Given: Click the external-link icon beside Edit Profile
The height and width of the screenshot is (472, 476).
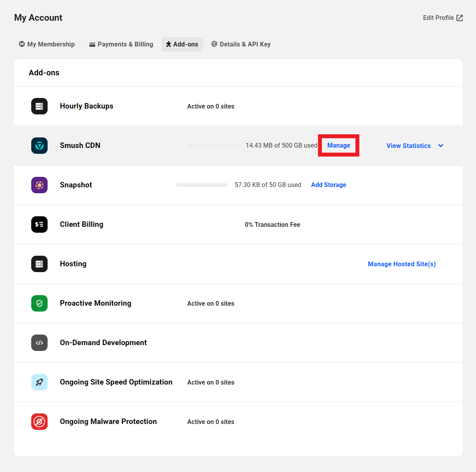Looking at the screenshot, I should pos(460,18).
